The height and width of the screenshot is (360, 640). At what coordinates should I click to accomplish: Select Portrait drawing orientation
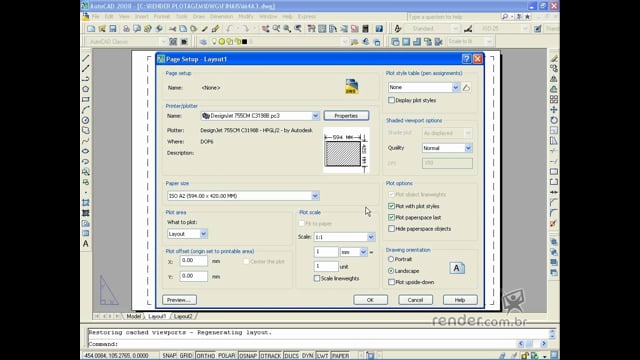click(391, 259)
